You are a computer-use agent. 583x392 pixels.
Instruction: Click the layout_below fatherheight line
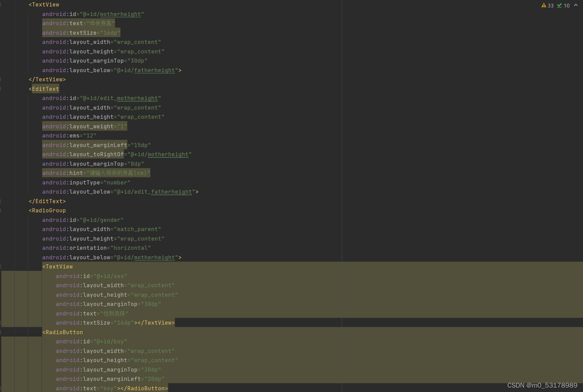tap(112, 70)
